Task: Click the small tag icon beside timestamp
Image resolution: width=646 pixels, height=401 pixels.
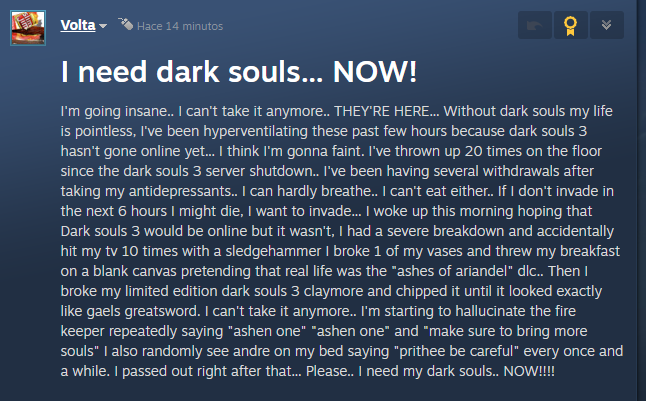Action: (126, 23)
